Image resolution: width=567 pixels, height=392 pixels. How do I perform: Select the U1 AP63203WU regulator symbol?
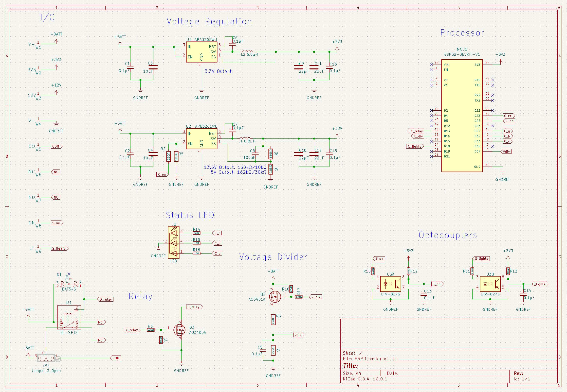(x=201, y=52)
